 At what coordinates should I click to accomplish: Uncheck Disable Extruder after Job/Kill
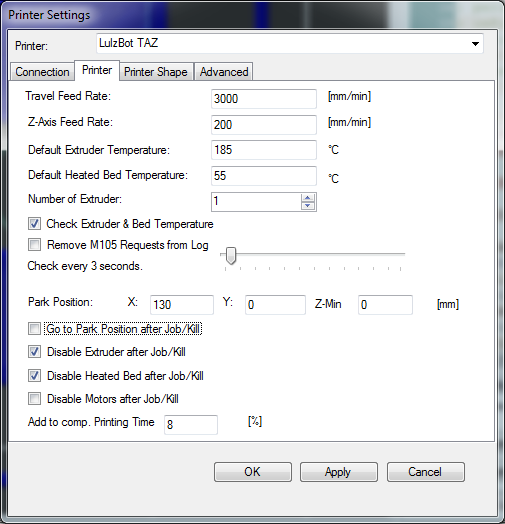(x=34, y=352)
